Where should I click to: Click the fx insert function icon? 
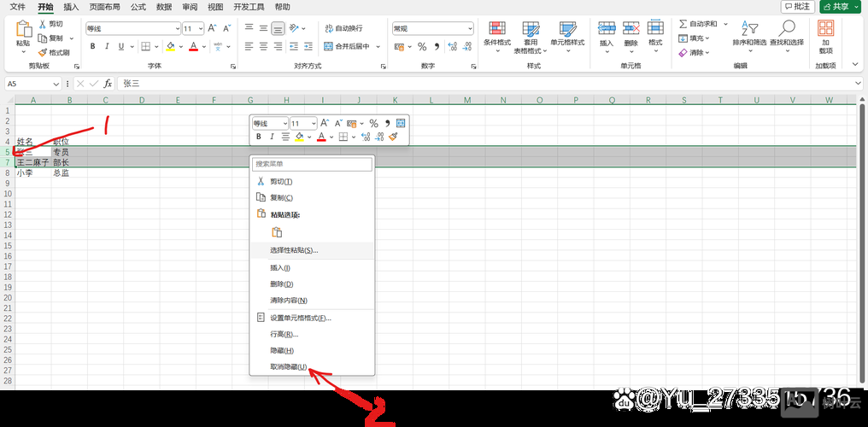(x=108, y=84)
